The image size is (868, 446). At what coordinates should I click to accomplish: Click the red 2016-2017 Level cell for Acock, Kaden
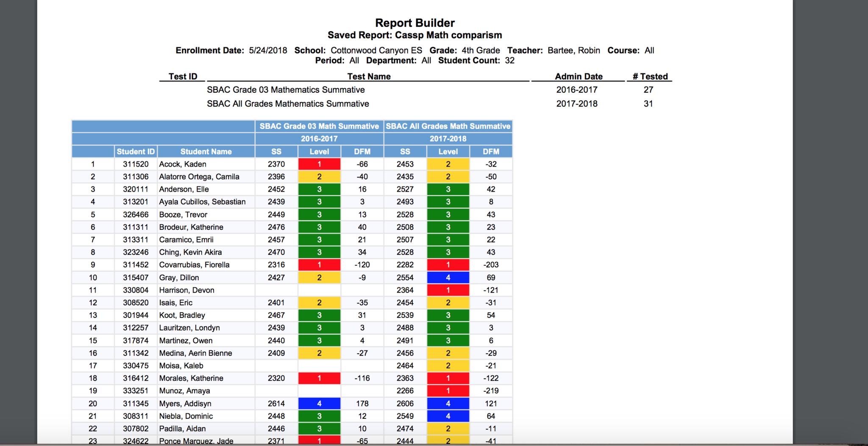click(x=319, y=164)
